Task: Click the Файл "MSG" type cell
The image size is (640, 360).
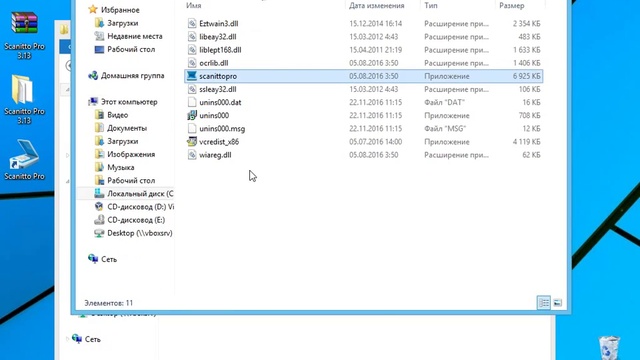Action: (445, 129)
